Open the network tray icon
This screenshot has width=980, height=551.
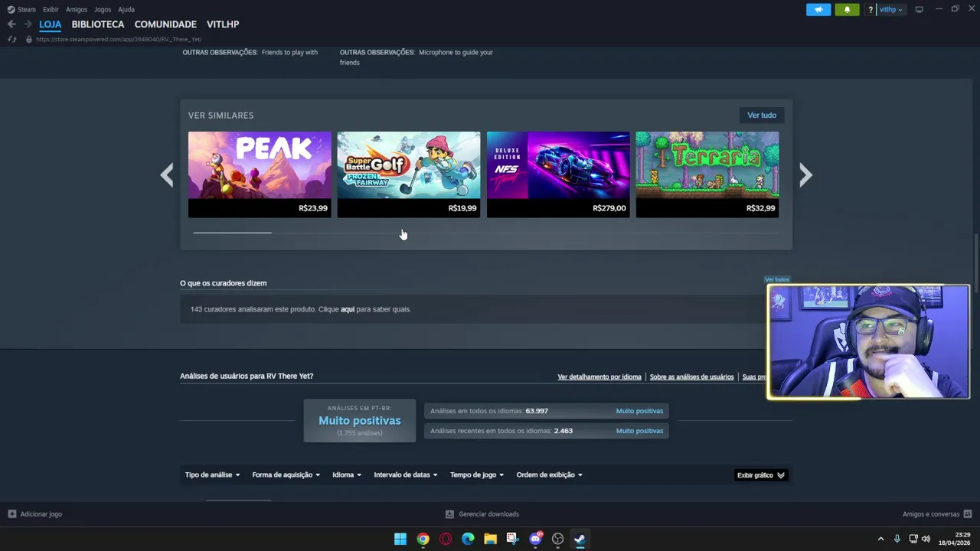coord(913,539)
